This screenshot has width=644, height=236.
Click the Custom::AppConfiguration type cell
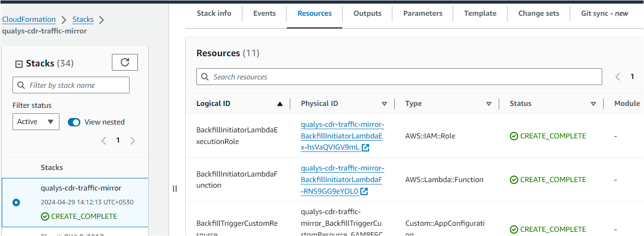tap(445, 227)
